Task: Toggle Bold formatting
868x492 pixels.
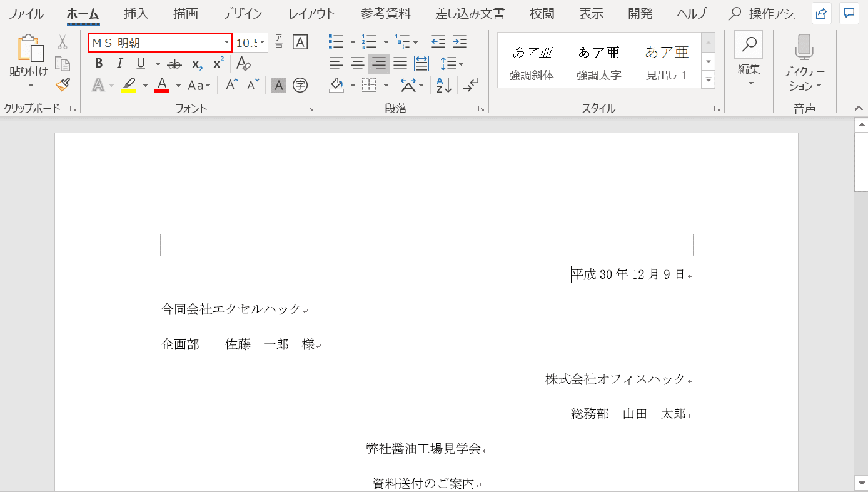Action: coord(99,64)
